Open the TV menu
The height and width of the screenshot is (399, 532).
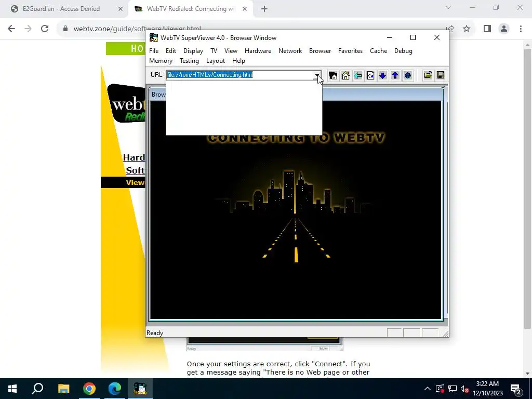click(214, 51)
